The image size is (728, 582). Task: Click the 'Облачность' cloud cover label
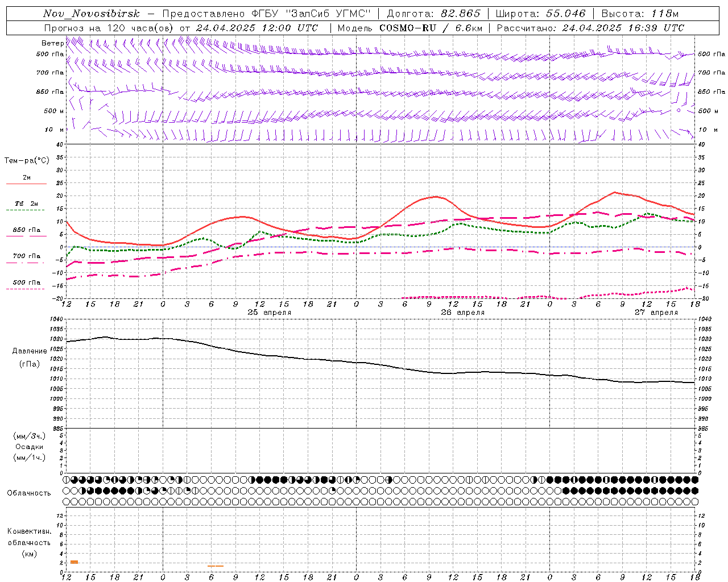pyautogui.click(x=29, y=493)
